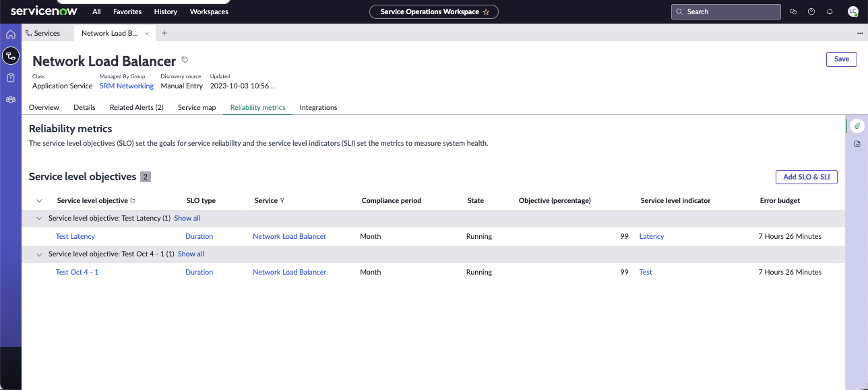Click the grouping icon next to Service level objective header
This screenshot has width=868, height=390.
(133, 200)
